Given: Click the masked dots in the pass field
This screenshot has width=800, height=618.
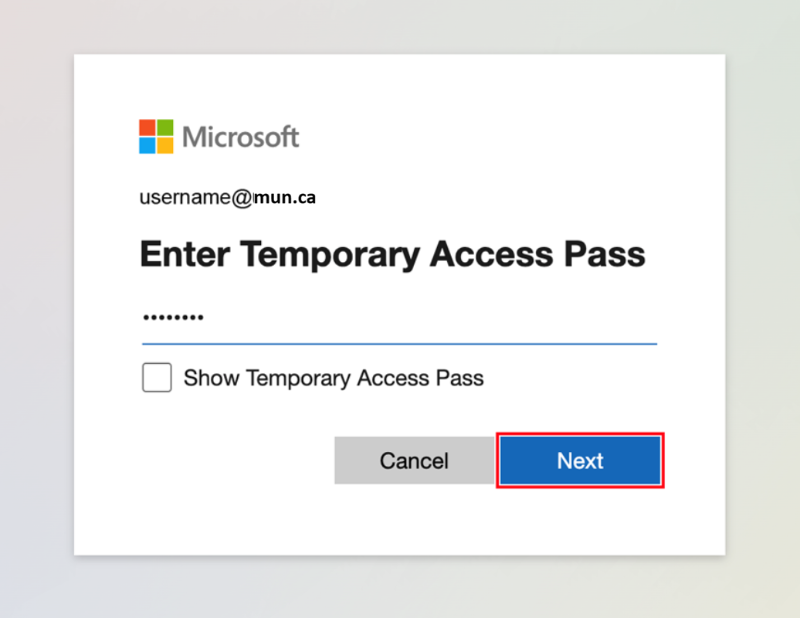Looking at the screenshot, I should click(173, 317).
